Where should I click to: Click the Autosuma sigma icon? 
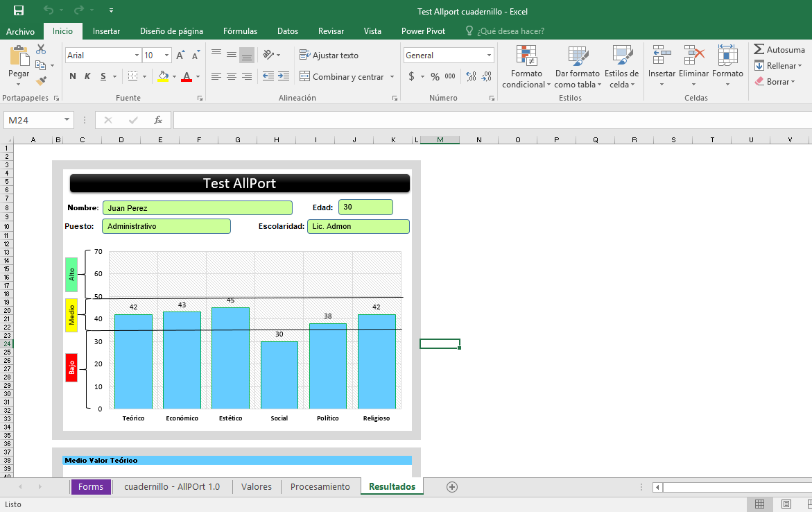coord(759,49)
